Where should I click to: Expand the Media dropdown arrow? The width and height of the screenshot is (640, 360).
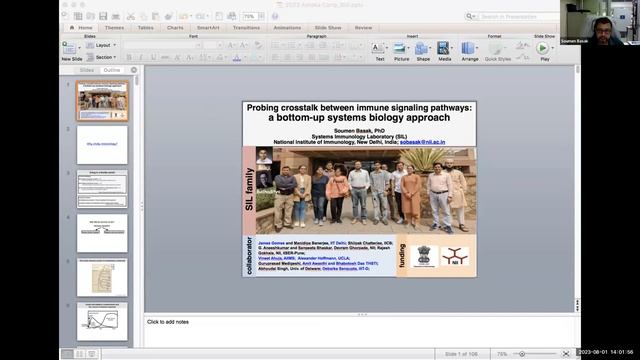[451, 48]
